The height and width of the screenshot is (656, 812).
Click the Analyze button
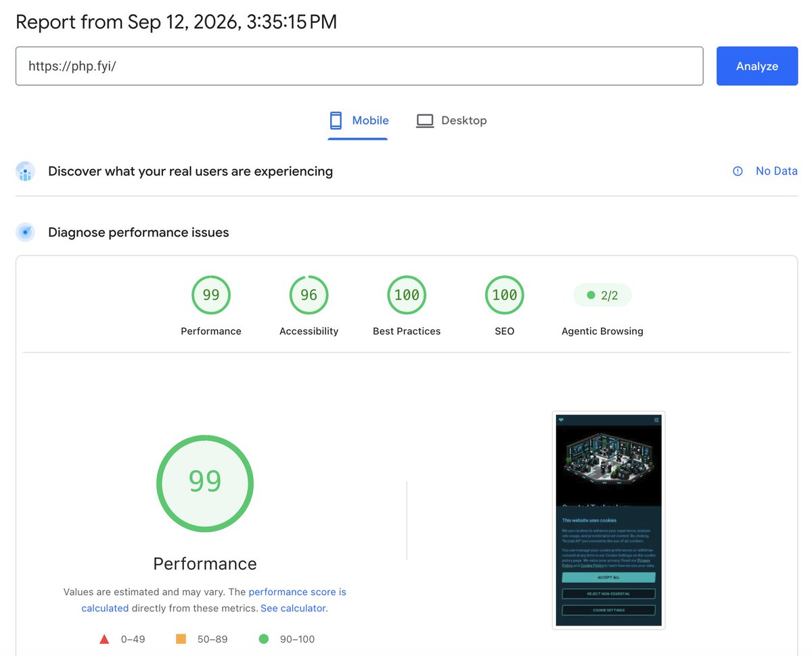(x=757, y=66)
